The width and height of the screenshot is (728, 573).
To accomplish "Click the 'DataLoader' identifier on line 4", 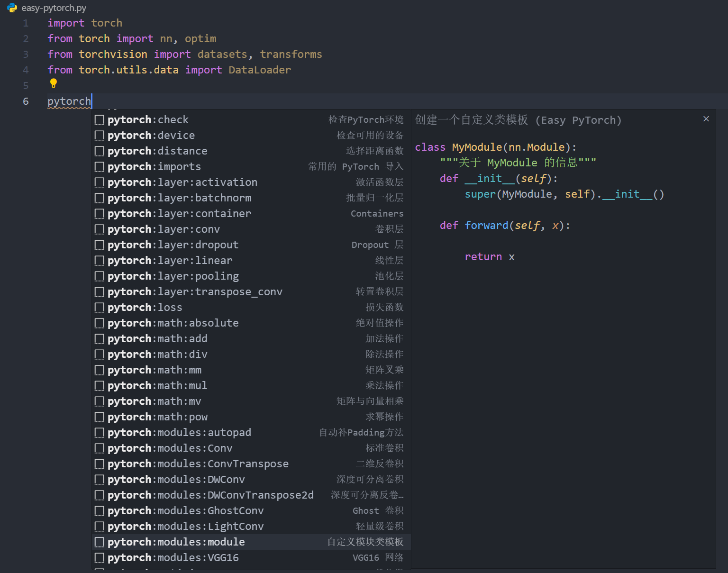I will point(260,70).
